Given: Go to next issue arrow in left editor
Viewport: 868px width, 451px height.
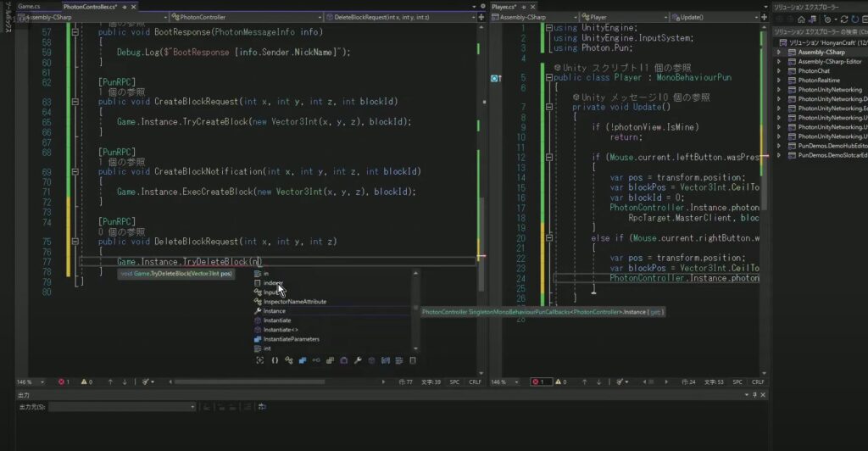Looking at the screenshot, I should coord(124,381).
